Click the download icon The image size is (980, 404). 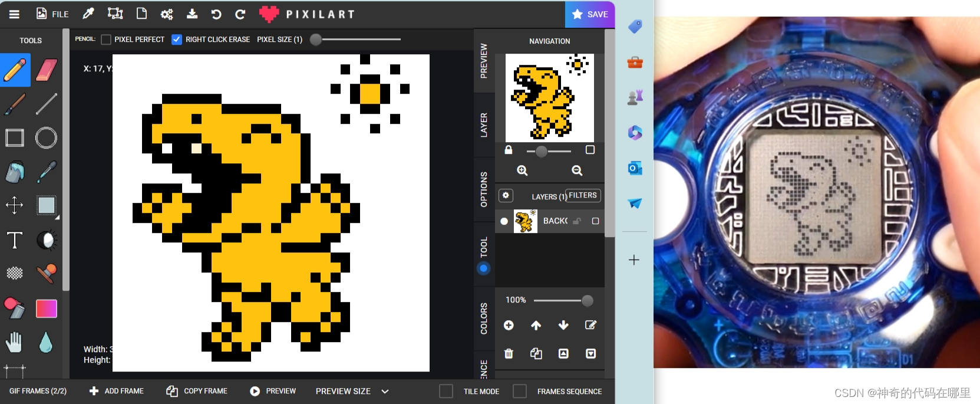[x=192, y=14]
